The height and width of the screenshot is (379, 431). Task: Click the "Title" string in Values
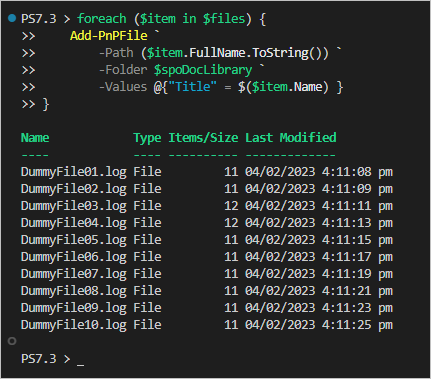(192, 87)
